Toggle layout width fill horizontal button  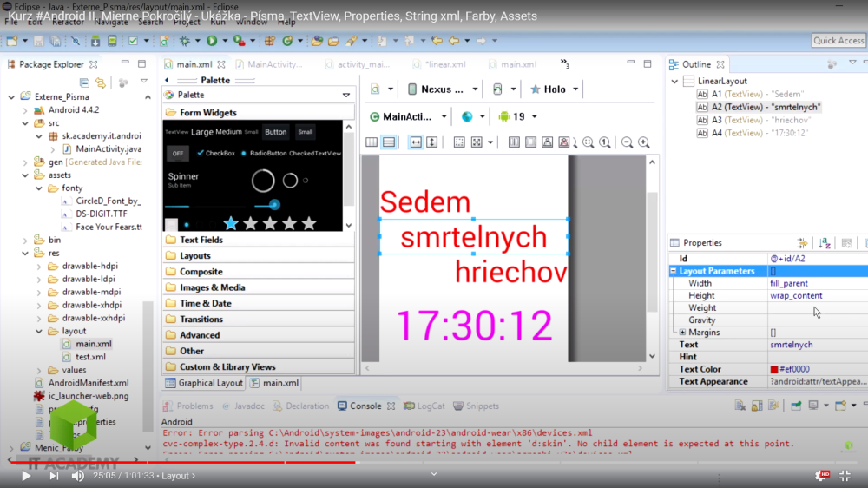416,142
